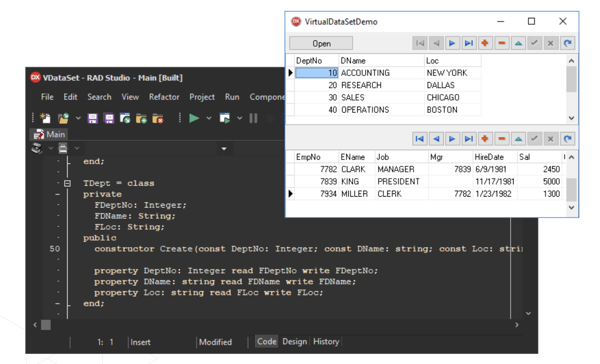The height and width of the screenshot is (364, 600).
Task: Select the OPERATIONS department cell
Action: [x=381, y=110]
